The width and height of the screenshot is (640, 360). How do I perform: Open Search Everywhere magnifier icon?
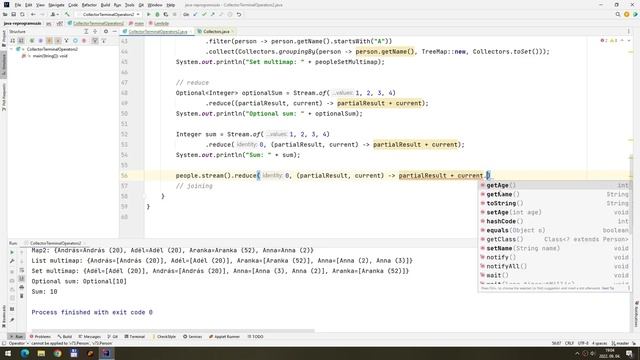(618, 14)
